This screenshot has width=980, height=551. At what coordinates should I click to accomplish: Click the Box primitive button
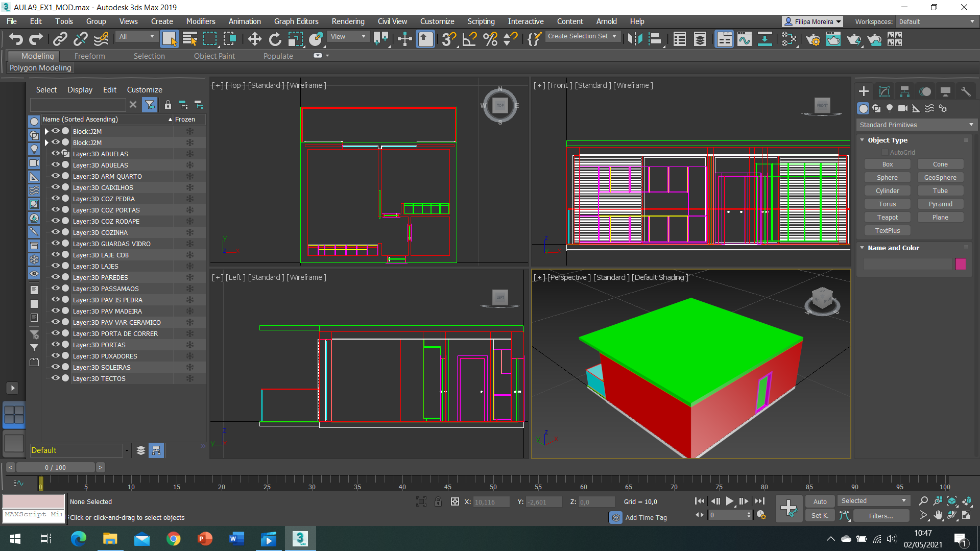(x=887, y=164)
